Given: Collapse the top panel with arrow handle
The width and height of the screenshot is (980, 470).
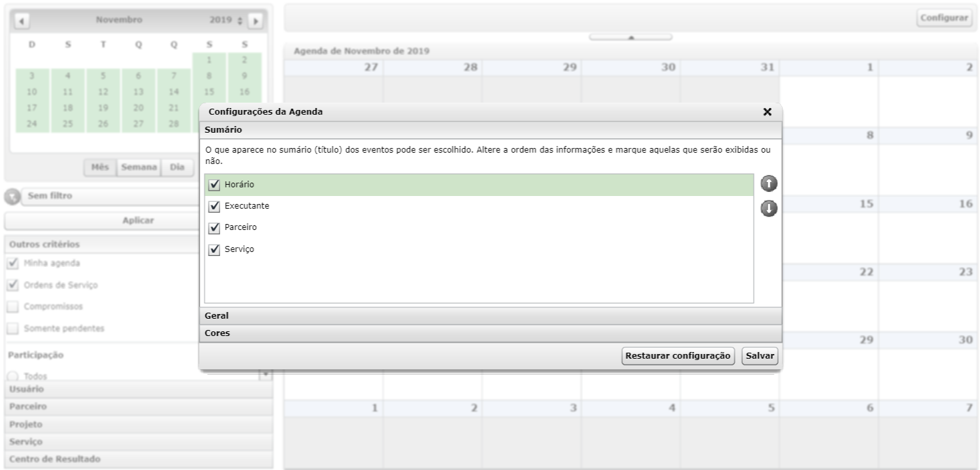Looking at the screenshot, I should coord(630,37).
